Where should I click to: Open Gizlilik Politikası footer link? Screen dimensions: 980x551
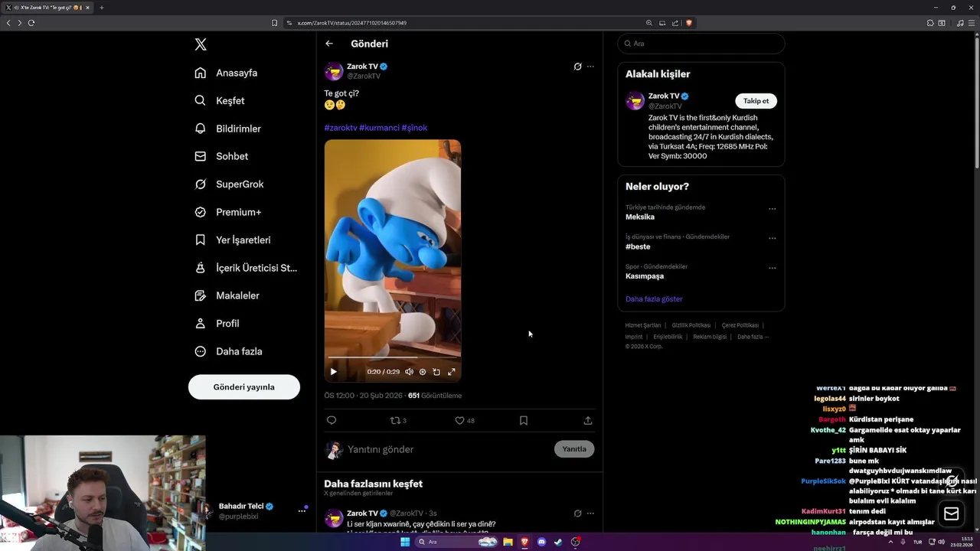691,325
